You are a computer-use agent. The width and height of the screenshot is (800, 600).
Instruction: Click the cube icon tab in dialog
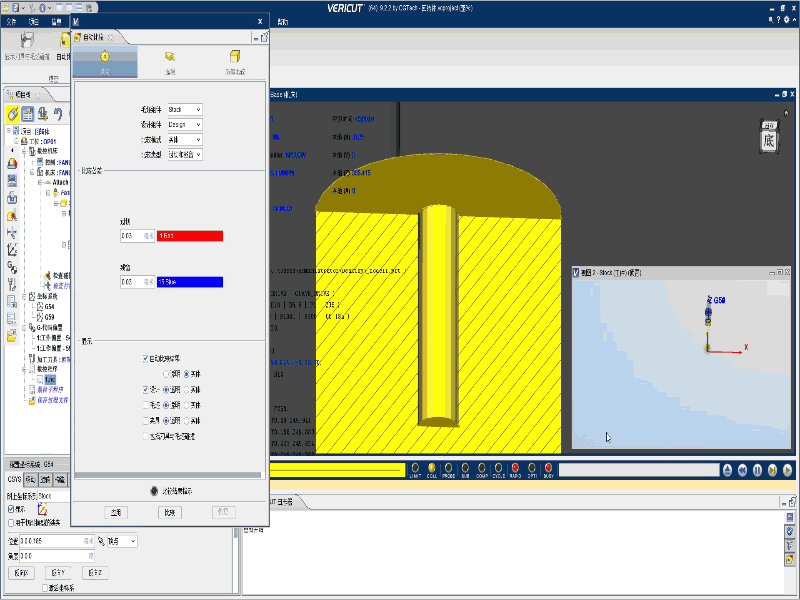234,58
